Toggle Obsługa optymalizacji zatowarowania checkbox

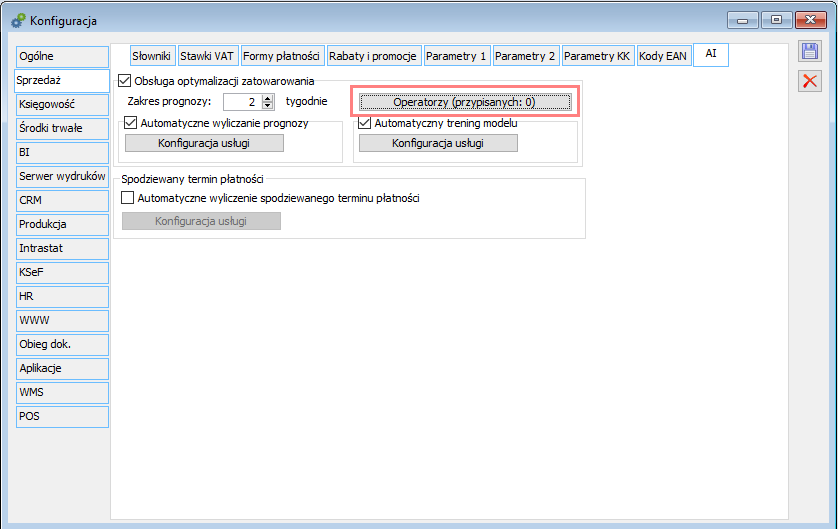125,81
